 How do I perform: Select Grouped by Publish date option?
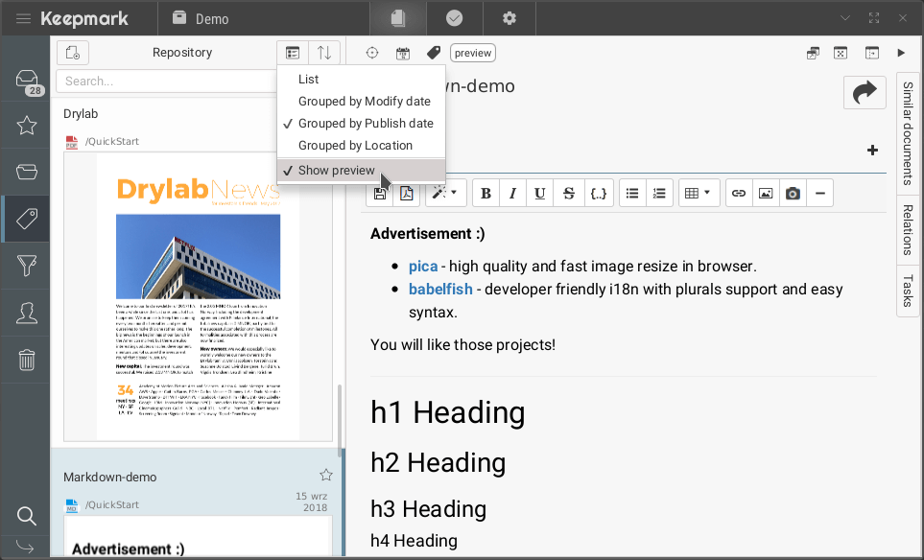[x=365, y=123]
